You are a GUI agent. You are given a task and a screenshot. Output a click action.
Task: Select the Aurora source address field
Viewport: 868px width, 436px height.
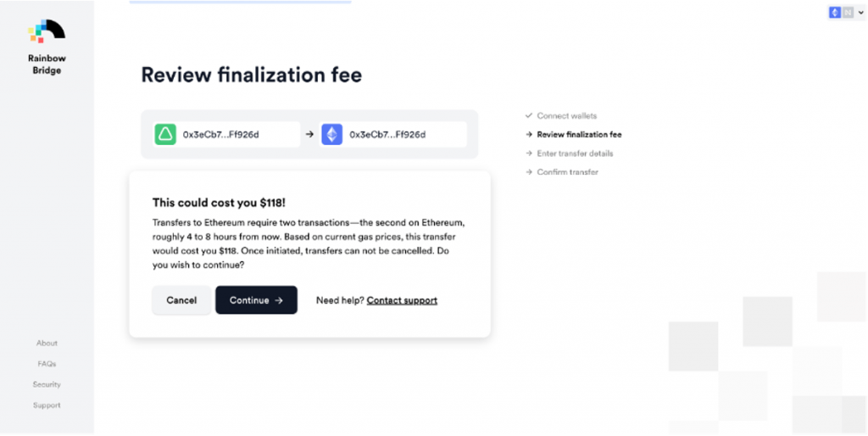(236, 134)
